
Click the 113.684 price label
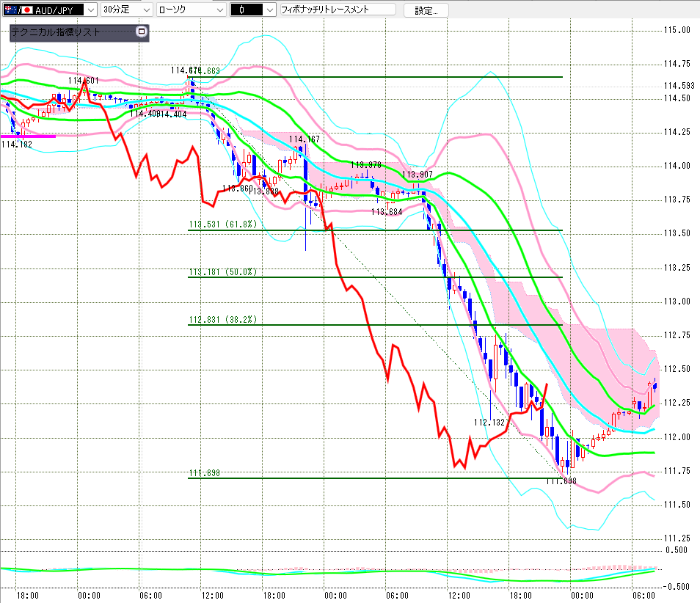[x=387, y=212]
